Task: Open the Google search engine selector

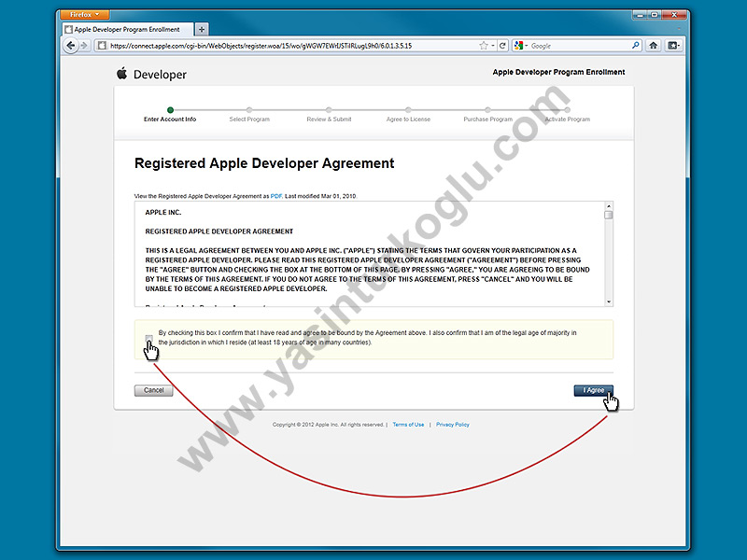Action: point(521,46)
